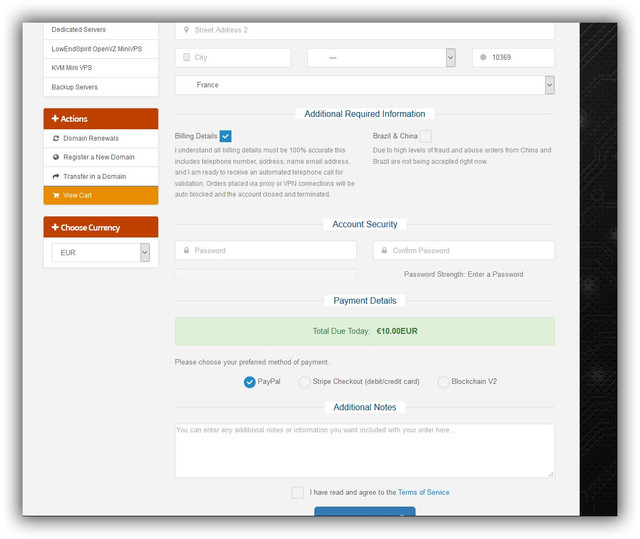Screen dimensions: 640x539
Task: Click the City input field
Action: [233, 58]
